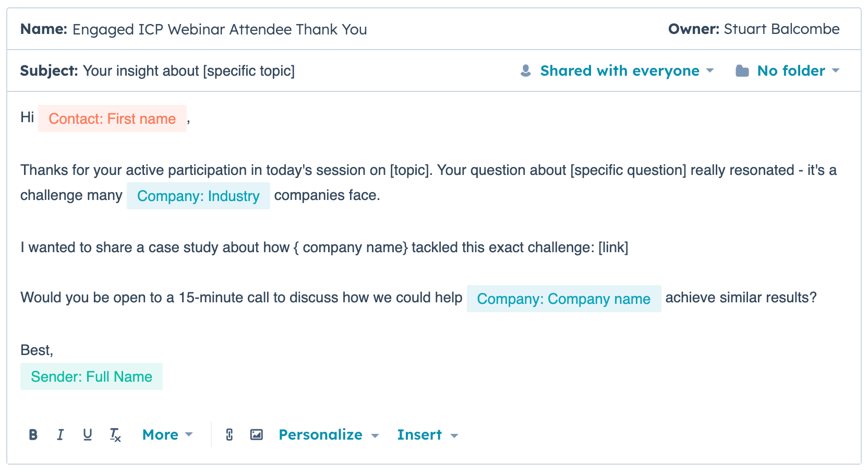Clear text formatting with the Tx icon

pos(115,435)
